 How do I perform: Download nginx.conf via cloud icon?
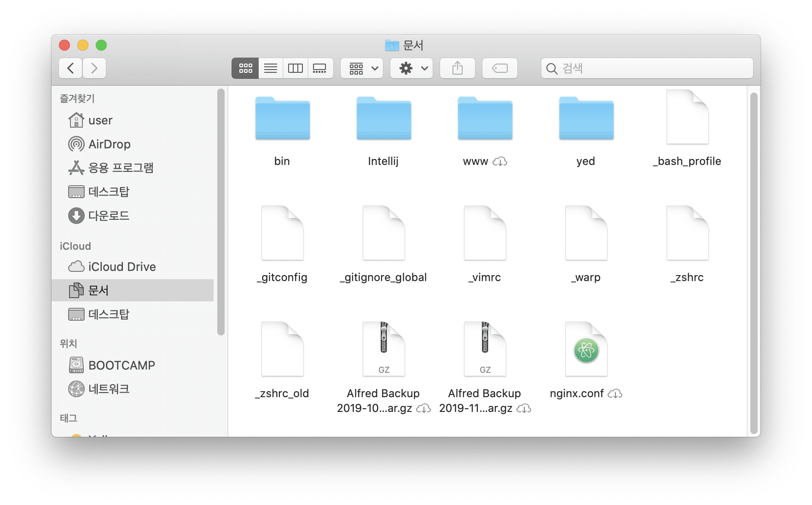[615, 394]
